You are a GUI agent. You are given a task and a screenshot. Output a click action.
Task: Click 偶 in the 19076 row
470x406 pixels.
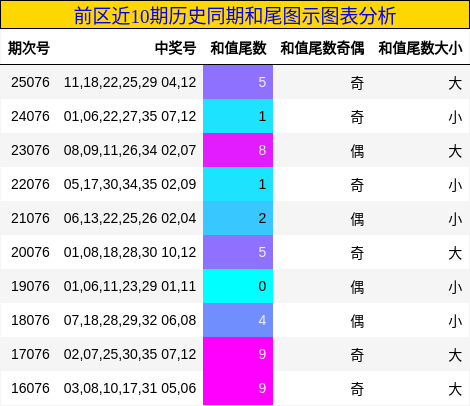(x=357, y=287)
